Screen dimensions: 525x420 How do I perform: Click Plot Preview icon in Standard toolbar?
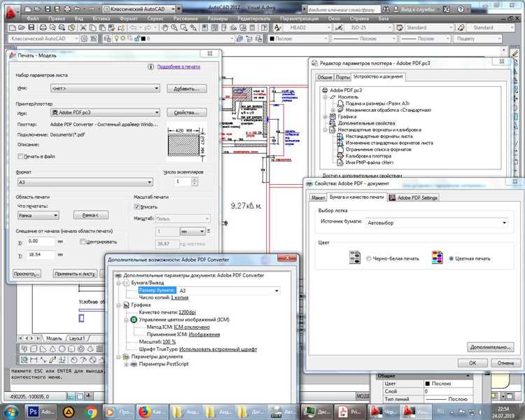(x=52, y=28)
